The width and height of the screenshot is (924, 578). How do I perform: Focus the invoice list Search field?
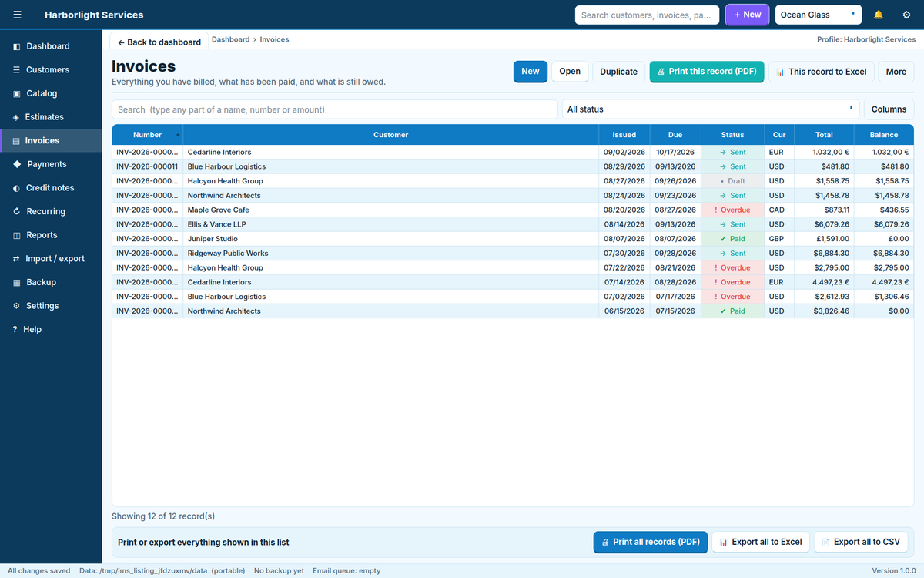pos(335,109)
